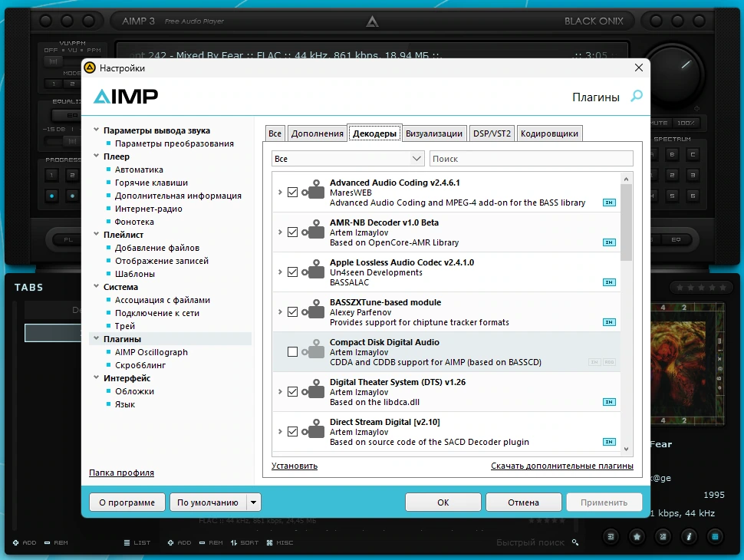Expand the Apple Lossless Audio Codec row
This screenshot has width=744, height=560.
click(x=280, y=272)
